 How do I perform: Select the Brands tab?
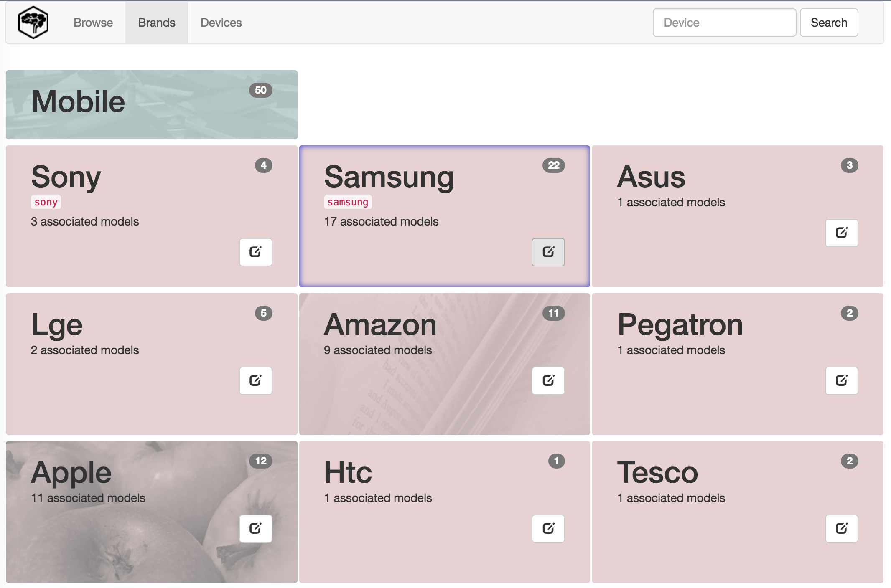click(156, 22)
